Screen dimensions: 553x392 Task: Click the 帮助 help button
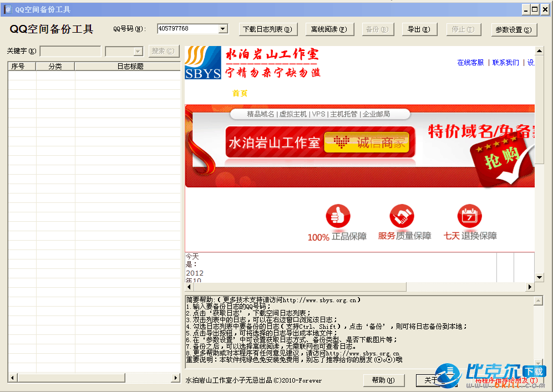coord(384,380)
